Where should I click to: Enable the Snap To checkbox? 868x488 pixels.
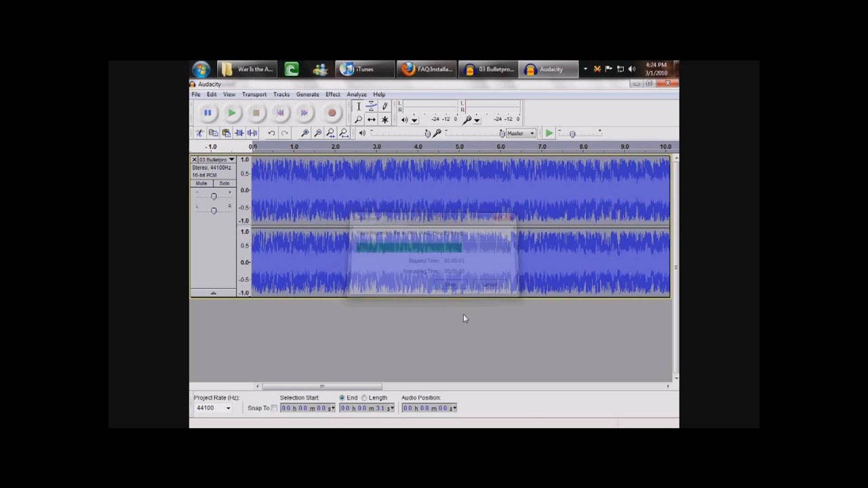click(x=274, y=408)
